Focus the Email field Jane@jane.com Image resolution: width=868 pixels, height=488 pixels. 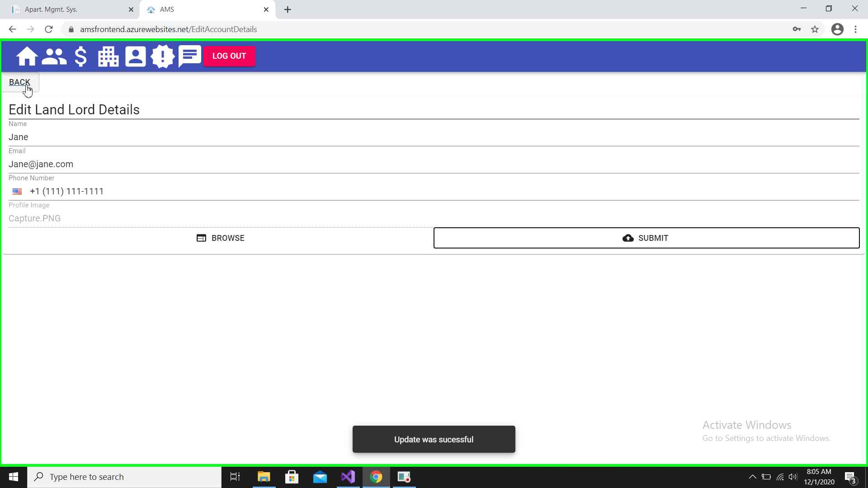[x=434, y=164]
